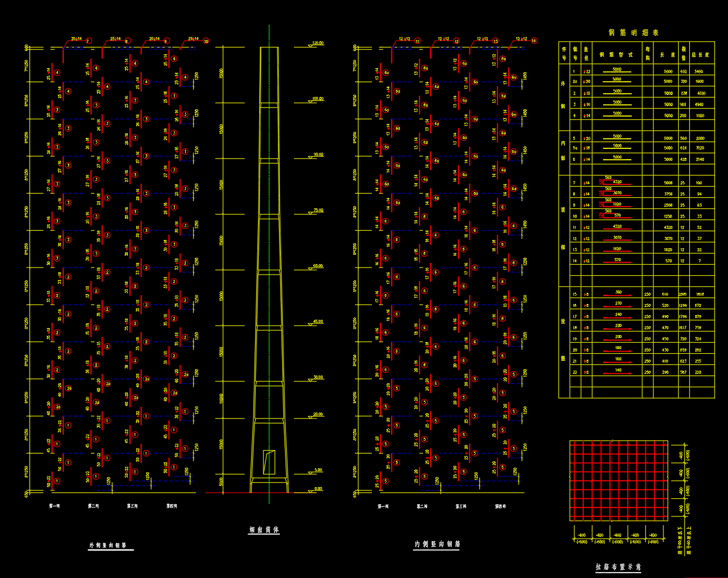The height and width of the screenshot is (578, 728).
Task: Select the 长度 column header in table
Action: (668, 55)
